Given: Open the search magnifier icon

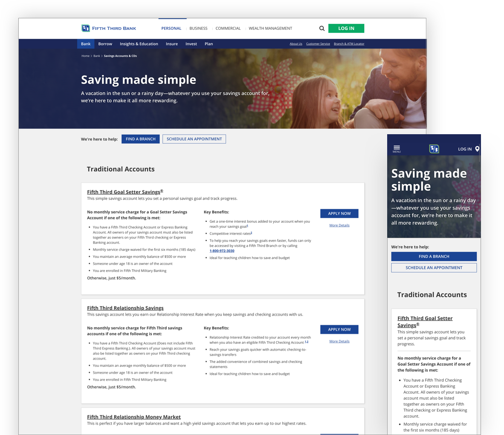Looking at the screenshot, I should (322, 28).
